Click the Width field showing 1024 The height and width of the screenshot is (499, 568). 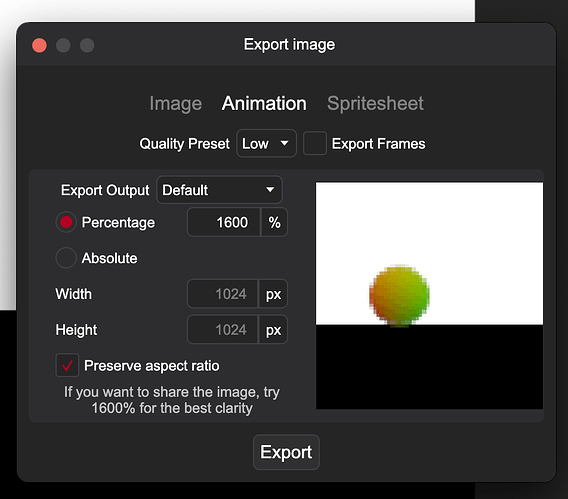(223, 294)
